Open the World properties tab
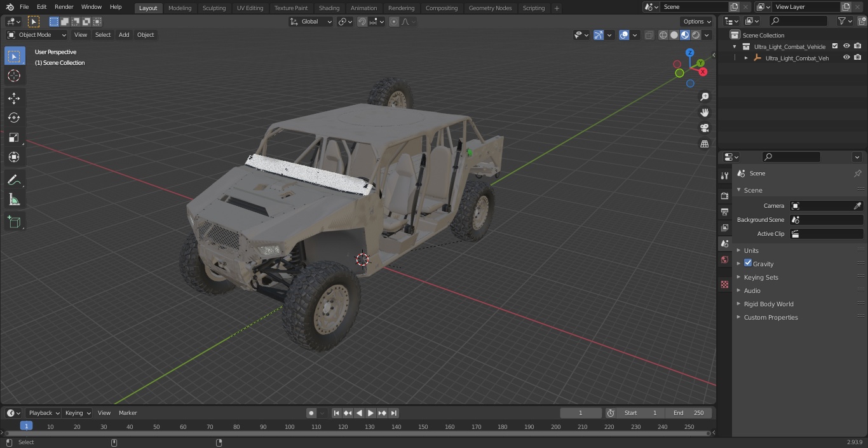 point(724,260)
